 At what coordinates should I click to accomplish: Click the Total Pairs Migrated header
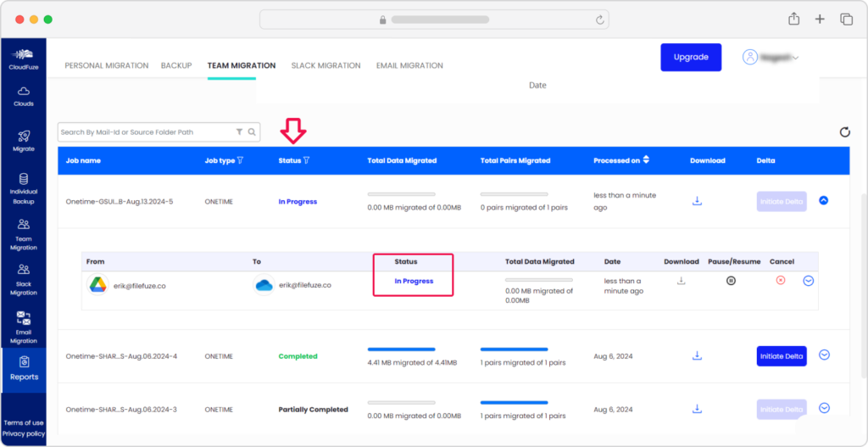(x=515, y=160)
